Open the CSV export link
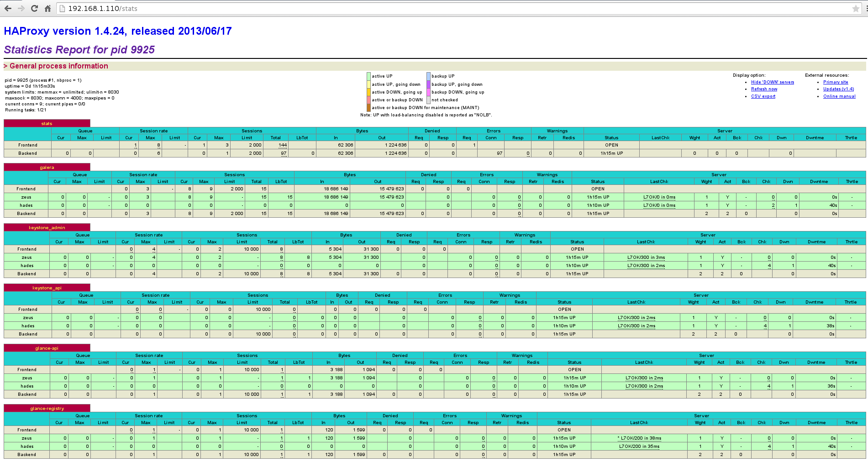868x462 pixels. [763, 96]
